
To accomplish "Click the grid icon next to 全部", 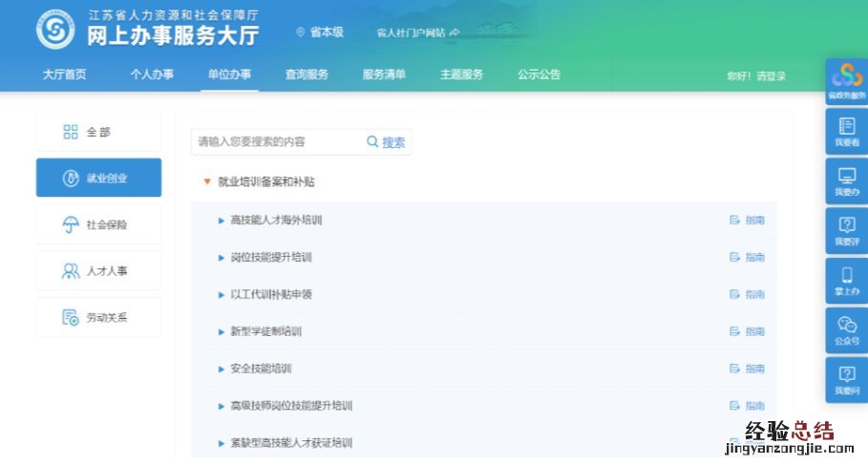I will coord(71,132).
